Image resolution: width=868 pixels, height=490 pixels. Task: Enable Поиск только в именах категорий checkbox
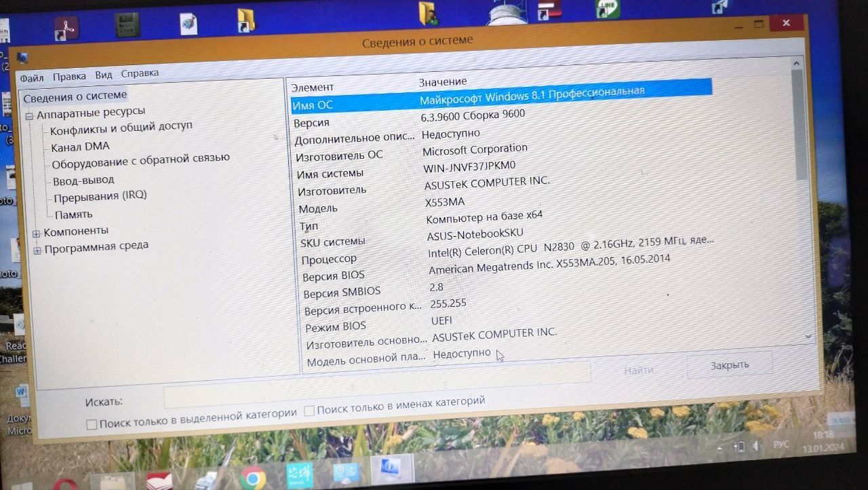pyautogui.click(x=309, y=411)
